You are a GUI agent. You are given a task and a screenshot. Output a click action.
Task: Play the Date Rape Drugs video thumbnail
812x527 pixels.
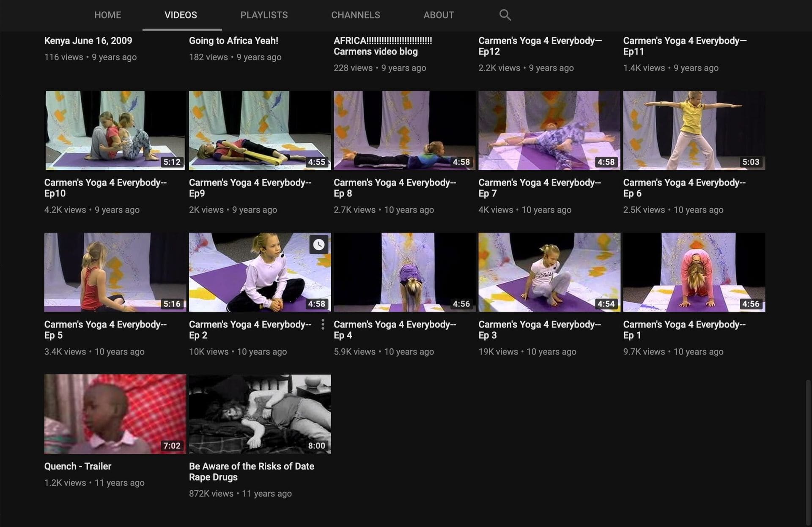point(260,414)
